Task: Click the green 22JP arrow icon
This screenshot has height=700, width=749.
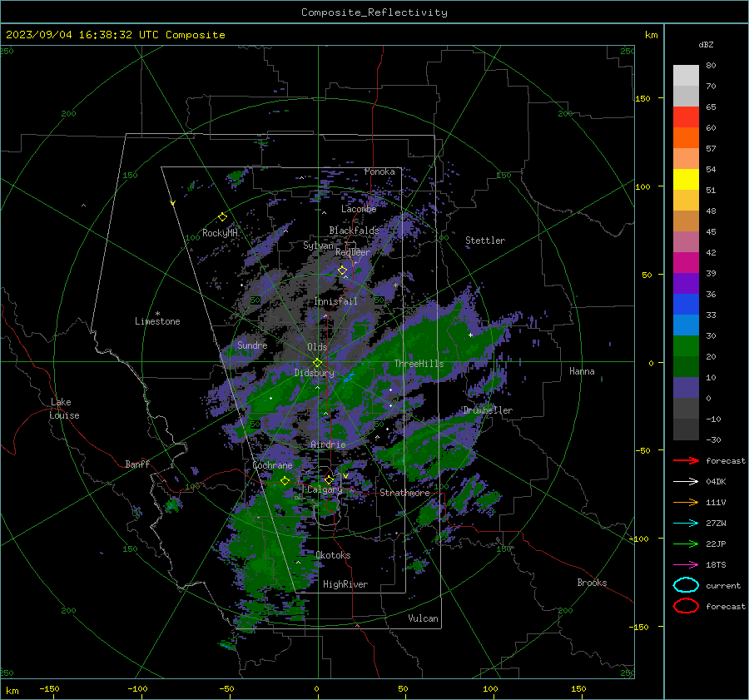Action: coord(686,544)
